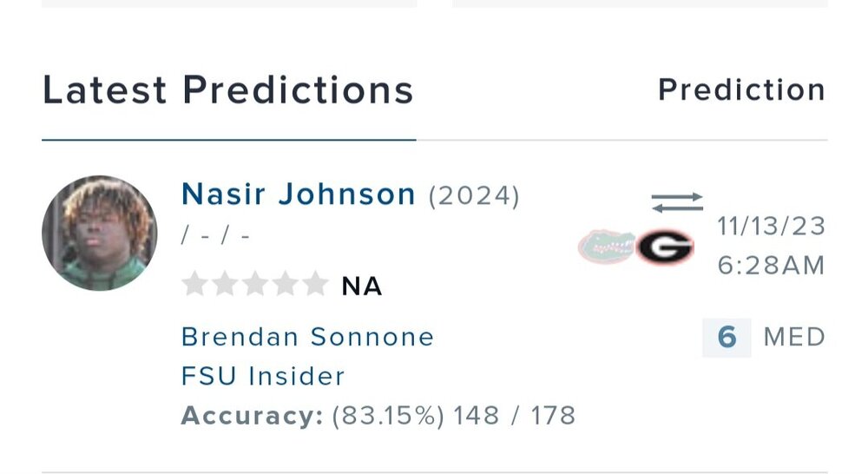Click the 11/13/23 prediction date
The image size is (868, 474).
(x=771, y=227)
